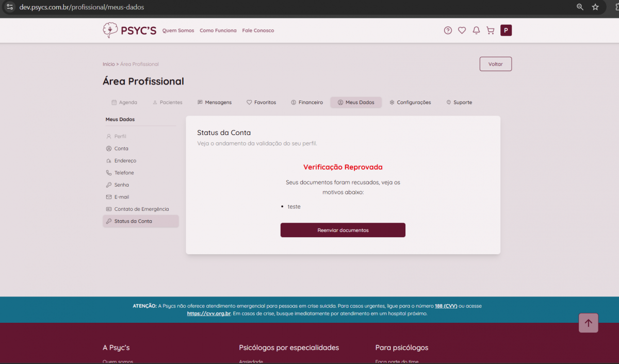Open the Financeiro tab
This screenshot has height=364, width=619.
pyautogui.click(x=306, y=103)
